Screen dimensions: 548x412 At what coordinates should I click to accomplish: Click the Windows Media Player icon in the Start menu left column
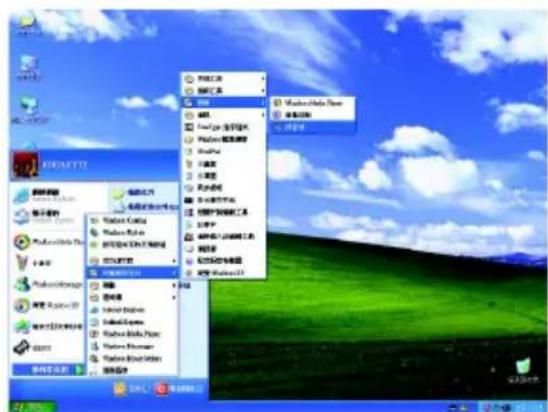[x=22, y=242]
